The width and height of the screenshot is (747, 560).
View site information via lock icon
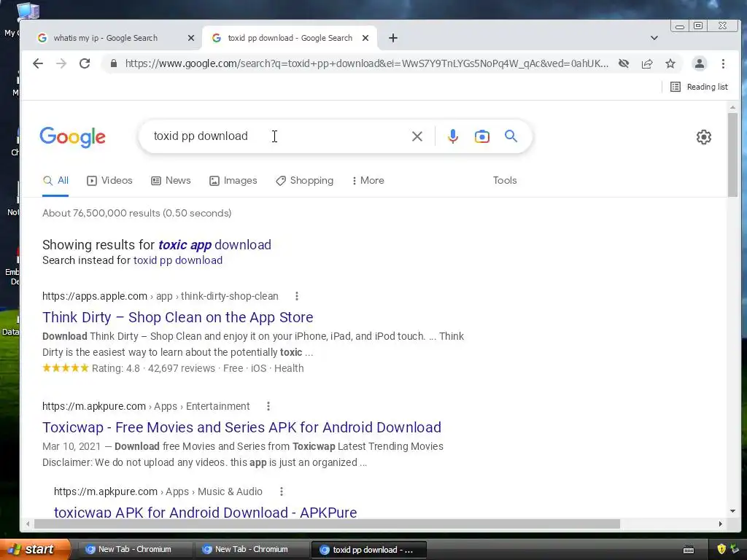[113, 63]
